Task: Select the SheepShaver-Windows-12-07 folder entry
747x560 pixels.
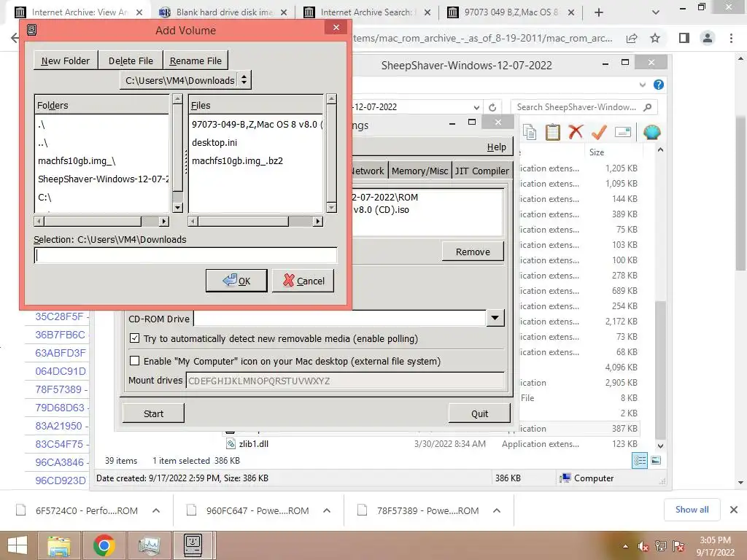Action: (102, 179)
